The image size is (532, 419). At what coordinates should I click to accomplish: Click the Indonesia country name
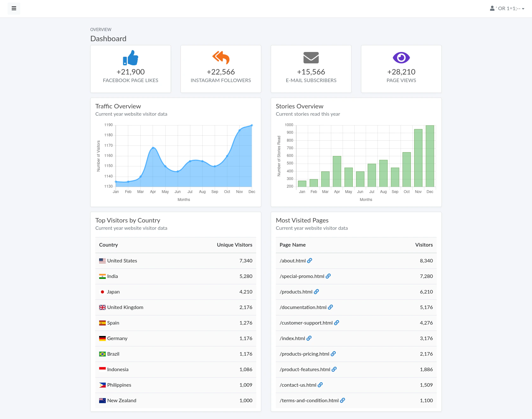pyautogui.click(x=118, y=370)
